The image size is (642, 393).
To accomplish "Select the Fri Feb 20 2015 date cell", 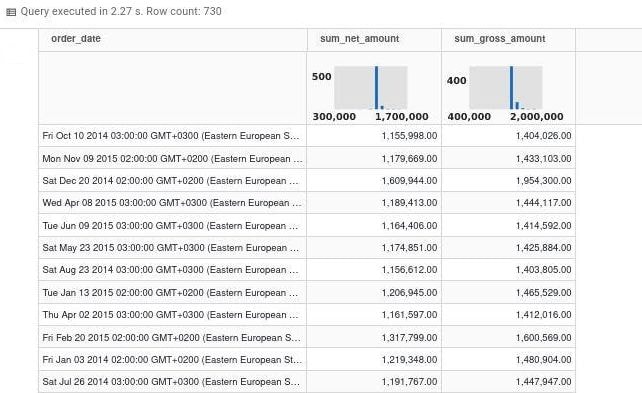I will [x=173, y=337].
